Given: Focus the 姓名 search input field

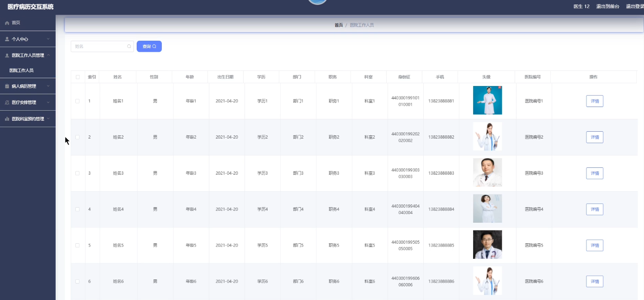Looking at the screenshot, I should (102, 46).
